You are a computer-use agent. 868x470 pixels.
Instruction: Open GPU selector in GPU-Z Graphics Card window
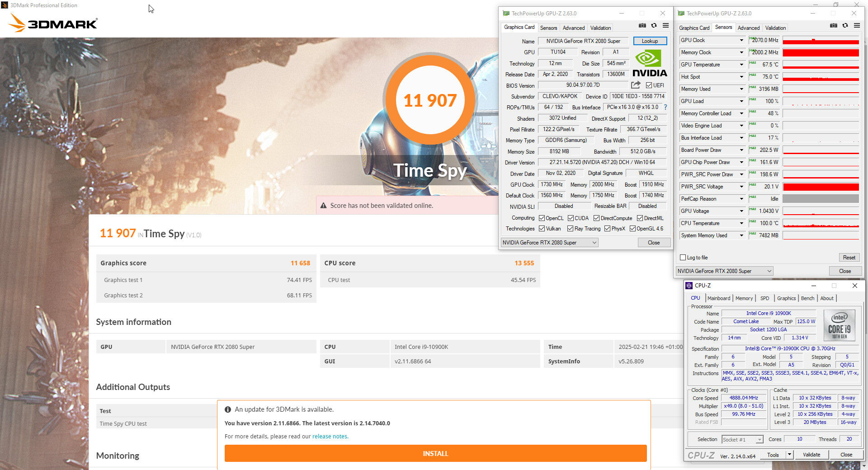[x=550, y=243]
